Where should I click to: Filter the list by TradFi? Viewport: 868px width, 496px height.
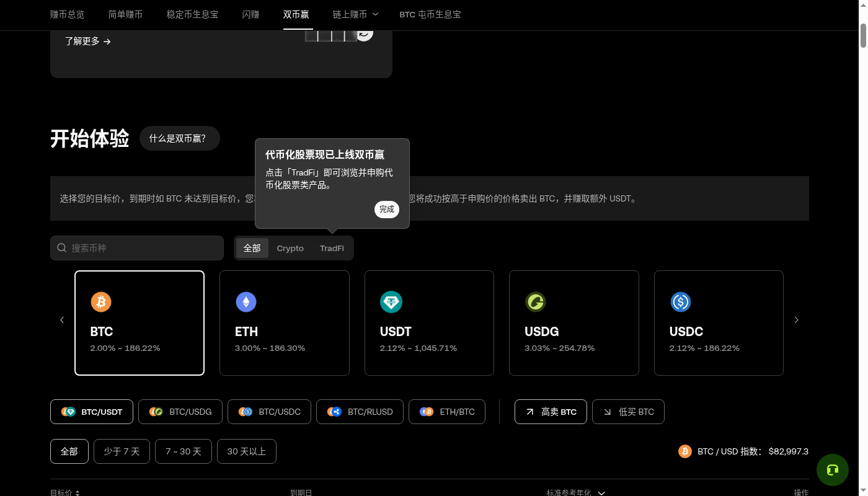[x=332, y=248]
